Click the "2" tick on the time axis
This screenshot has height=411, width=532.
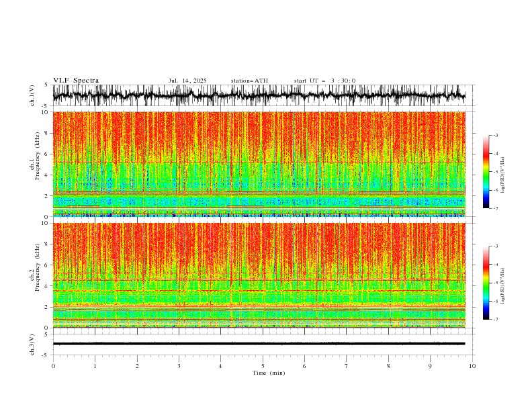click(137, 366)
